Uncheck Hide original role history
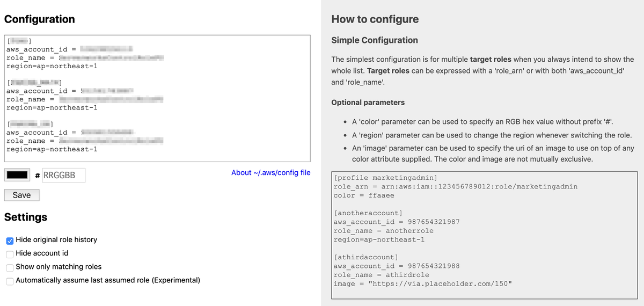The image size is (644, 306). click(10, 240)
